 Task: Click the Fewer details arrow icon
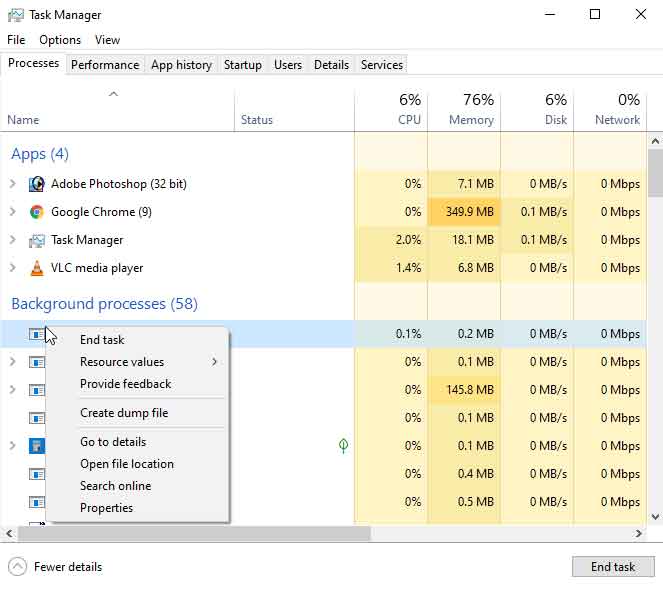(x=17, y=567)
